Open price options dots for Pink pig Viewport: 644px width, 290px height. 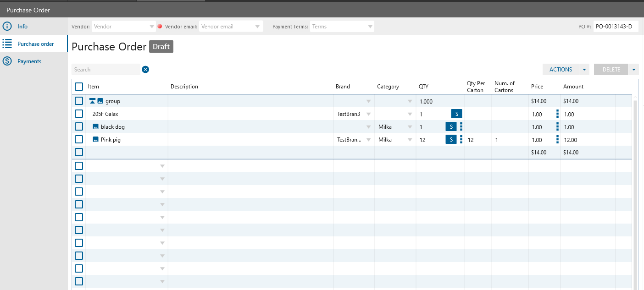[x=557, y=140]
